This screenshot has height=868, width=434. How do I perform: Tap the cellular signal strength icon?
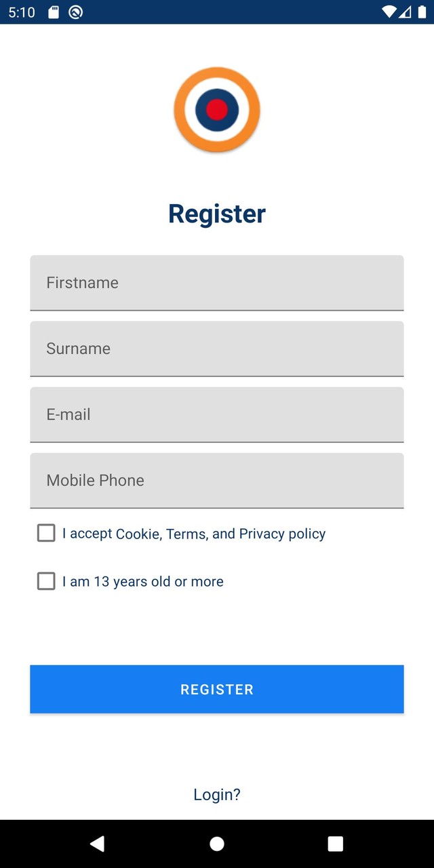point(405,12)
